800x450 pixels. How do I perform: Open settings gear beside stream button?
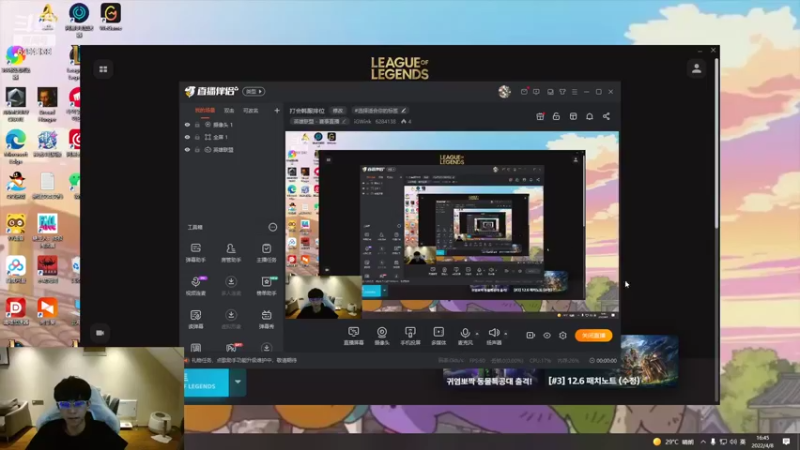click(x=563, y=335)
